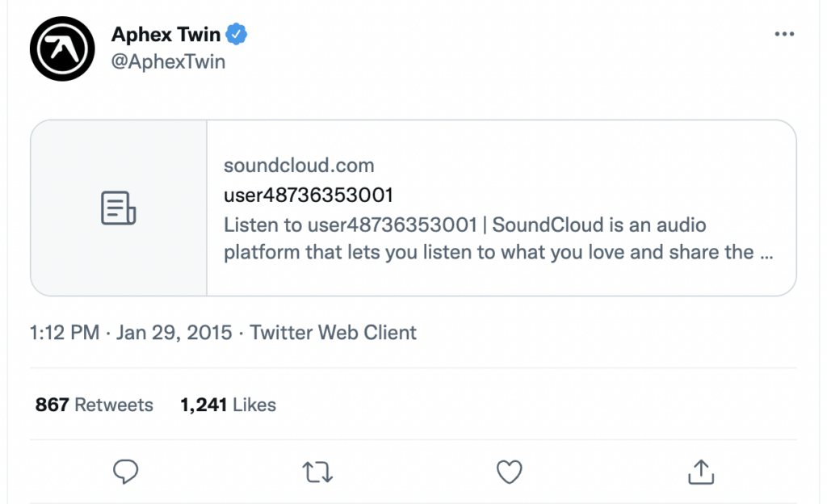View the 867 Retweets list

[94, 405]
